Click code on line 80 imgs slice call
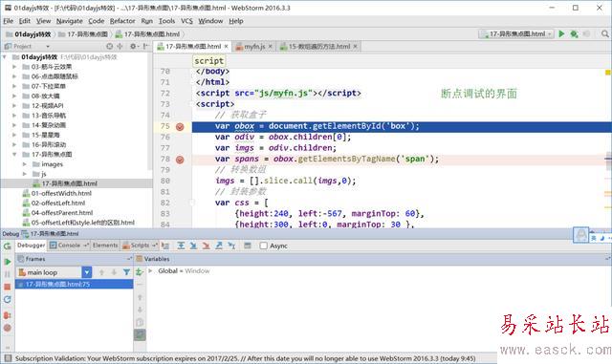This screenshot has width=612, height=364. coord(285,181)
